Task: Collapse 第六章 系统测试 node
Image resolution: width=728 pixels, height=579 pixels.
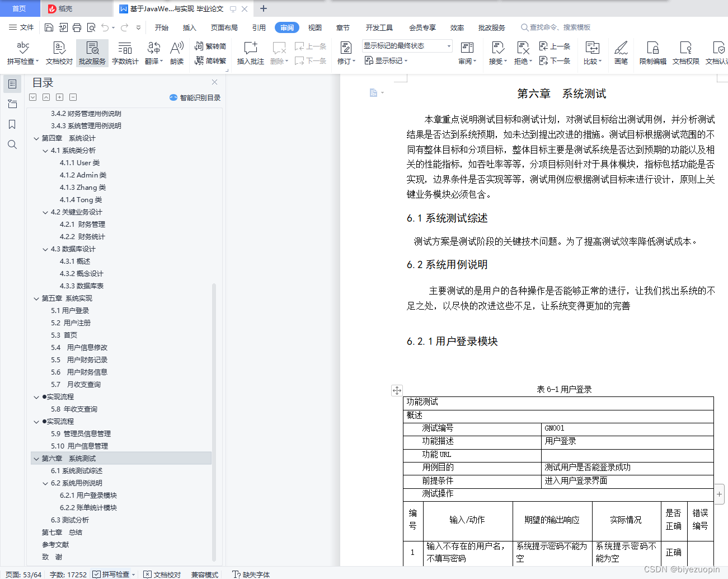Action: click(36, 459)
